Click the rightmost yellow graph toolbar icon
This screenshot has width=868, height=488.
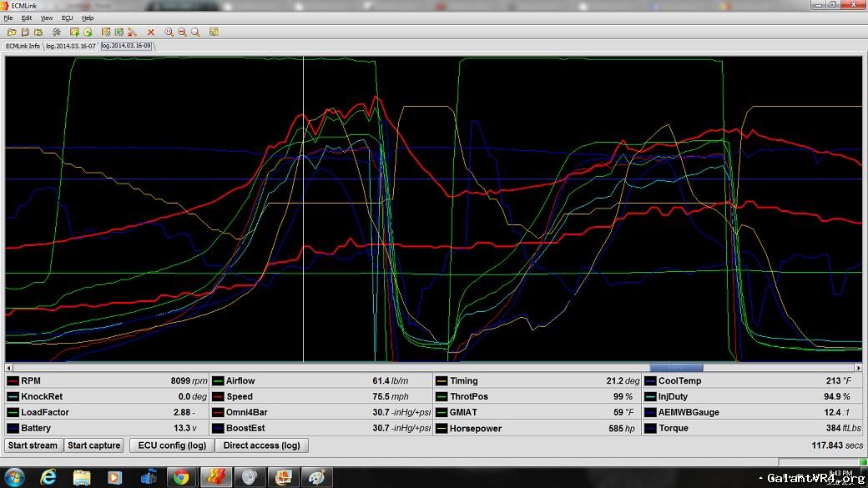[214, 32]
